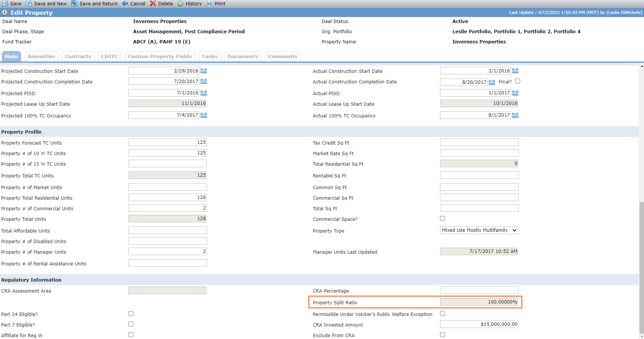Check the Commercial Space? checkbox
Viewport: 644px width, 339px height.
[443, 219]
